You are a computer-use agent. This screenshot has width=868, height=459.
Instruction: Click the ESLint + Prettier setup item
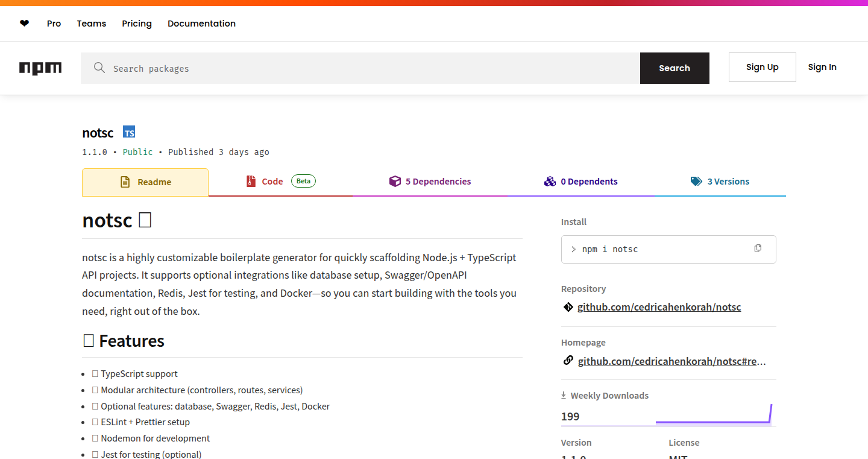[140, 422]
